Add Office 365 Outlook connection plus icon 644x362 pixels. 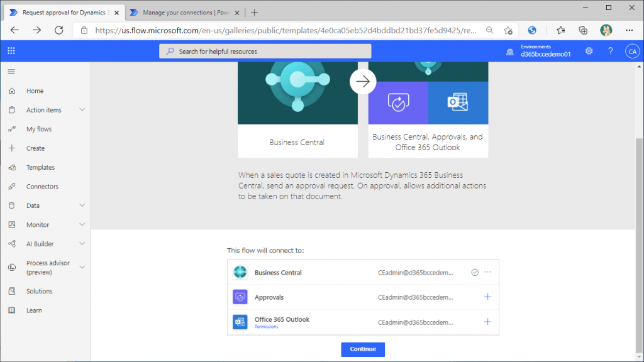487,322
